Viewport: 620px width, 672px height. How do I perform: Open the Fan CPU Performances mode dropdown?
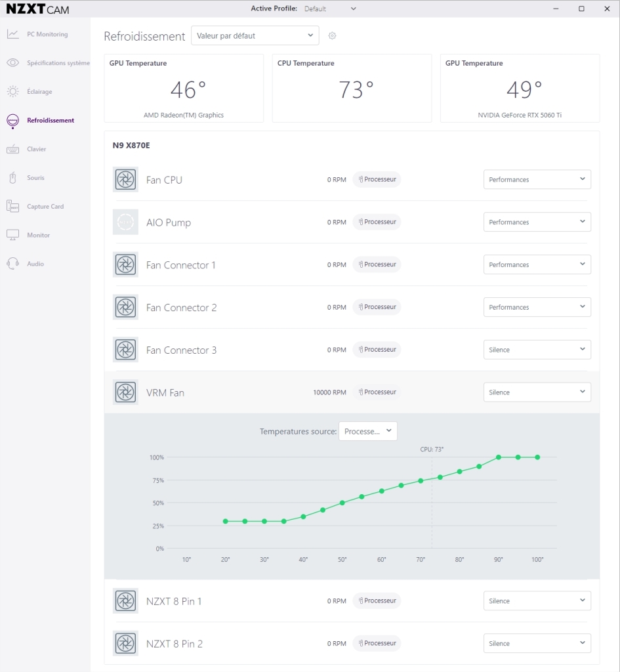(537, 180)
